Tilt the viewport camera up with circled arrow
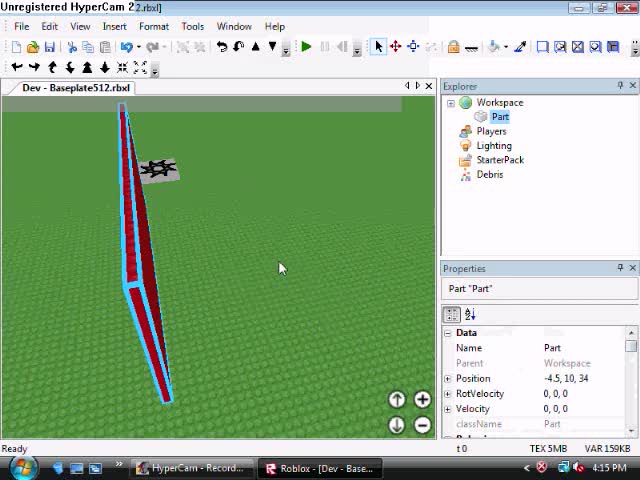 coord(397,400)
